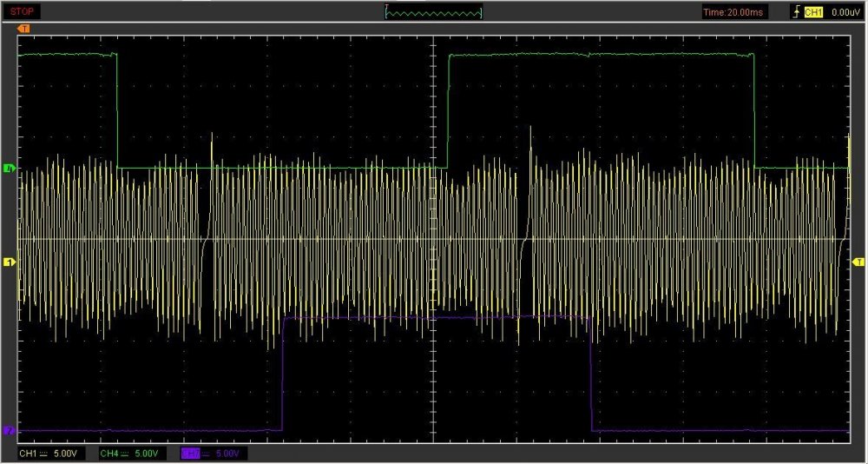
Task: Click the green CH4 ground level marker
Action: click(10, 167)
